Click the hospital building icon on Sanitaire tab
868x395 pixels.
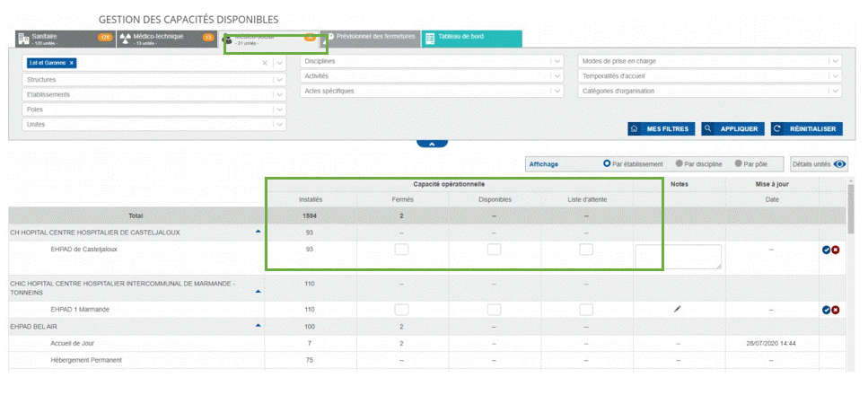pos(23,39)
